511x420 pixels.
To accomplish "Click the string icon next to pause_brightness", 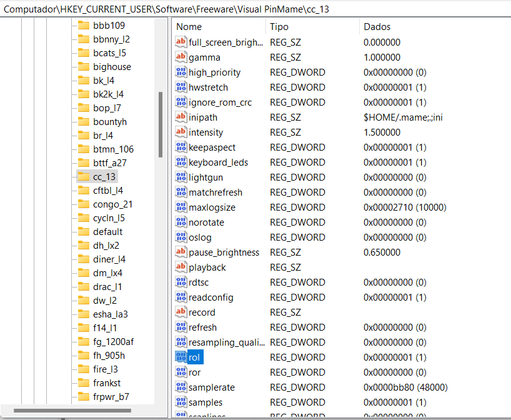I will tap(181, 252).
